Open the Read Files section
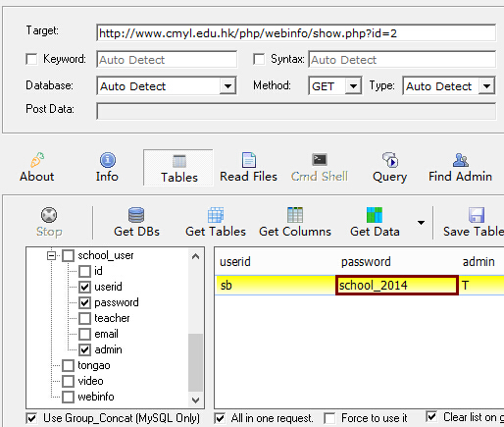Image resolution: width=504 pixels, height=427 pixels. pyautogui.click(x=248, y=168)
